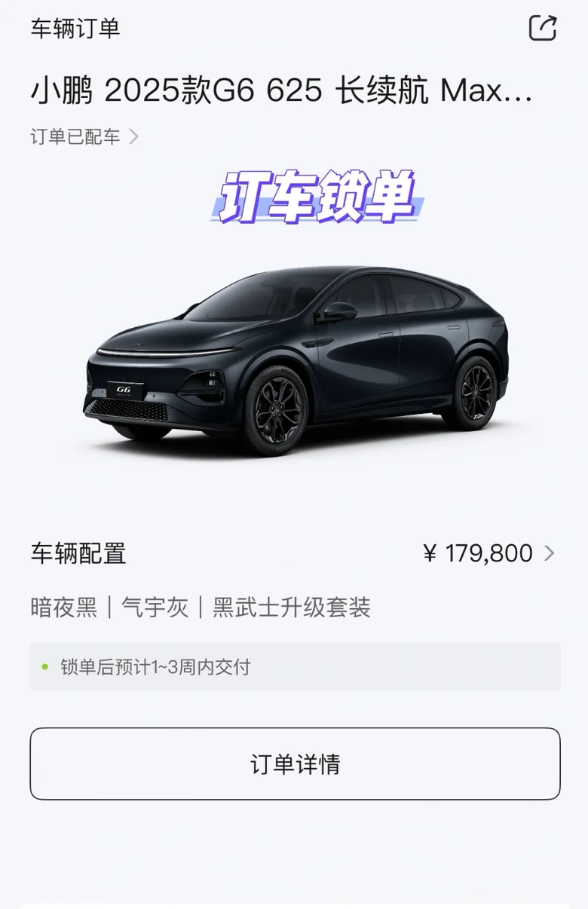The height and width of the screenshot is (909, 588).
Task: Select the 气宇灰 interior color label
Action: (155, 608)
